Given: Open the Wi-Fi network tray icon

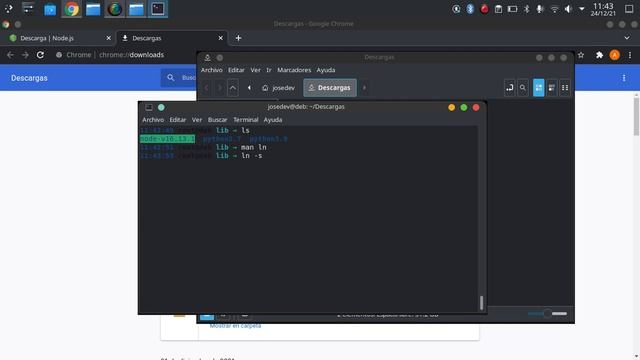Looking at the screenshot, I should point(554,9).
